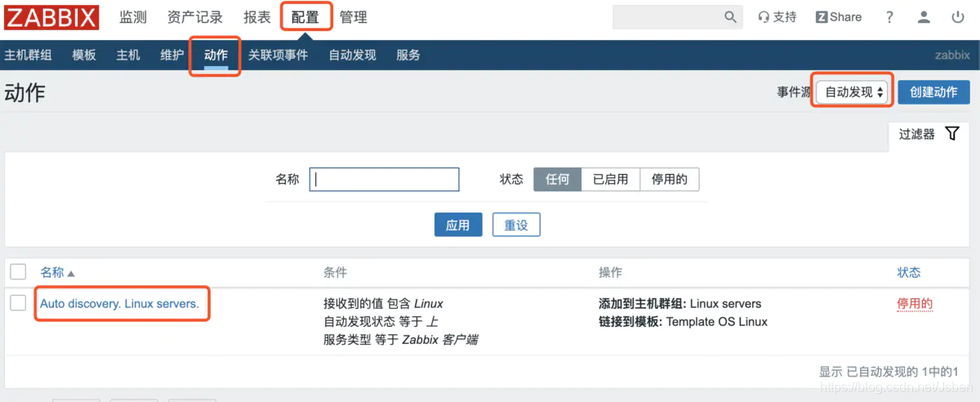Select status 停用的 option
Image resolution: width=980 pixels, height=402 pixels.
click(x=670, y=179)
